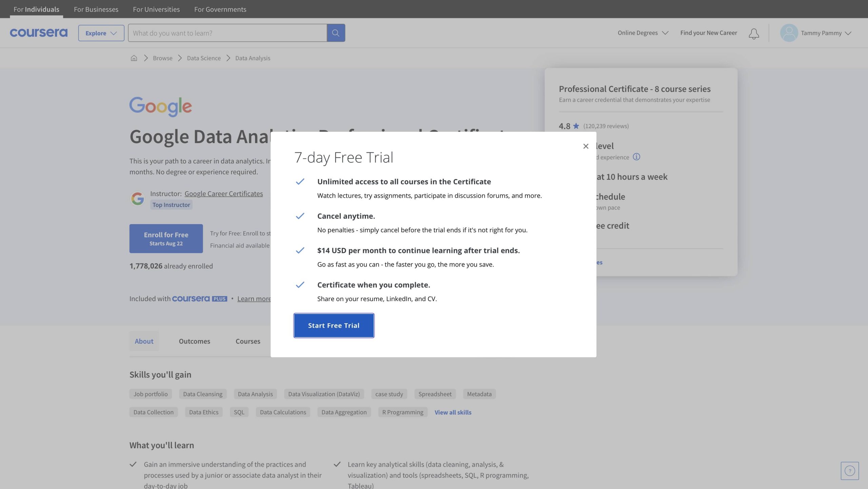The width and height of the screenshot is (868, 489).
Task: Click the View all skills link
Action: pos(453,412)
